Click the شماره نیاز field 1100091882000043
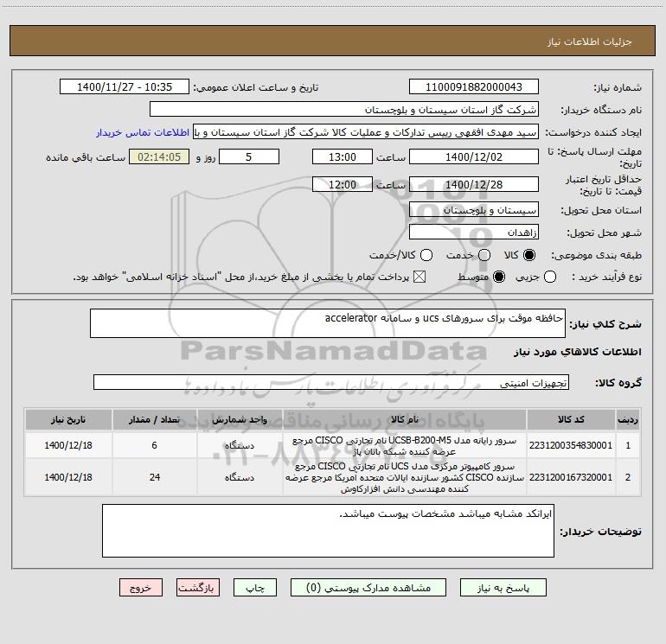The height and width of the screenshot is (644, 666). (474, 86)
